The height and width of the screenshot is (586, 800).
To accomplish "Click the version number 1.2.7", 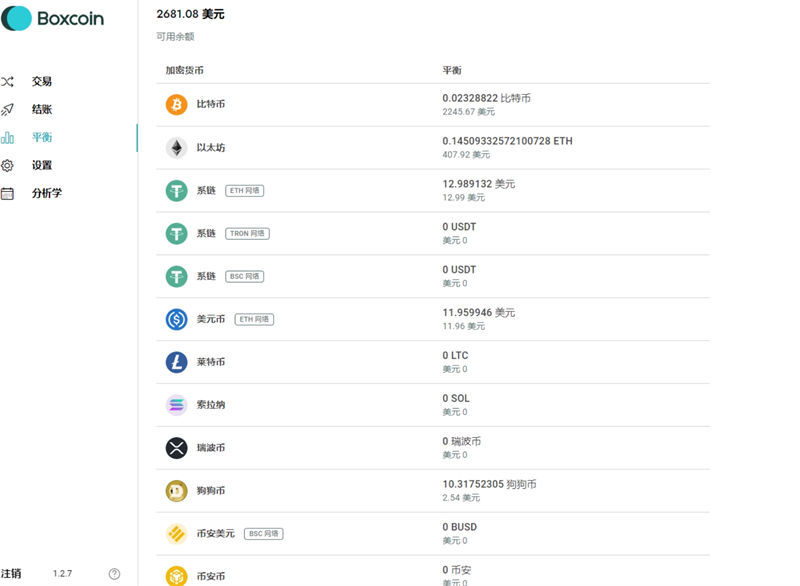I will click(x=62, y=574).
